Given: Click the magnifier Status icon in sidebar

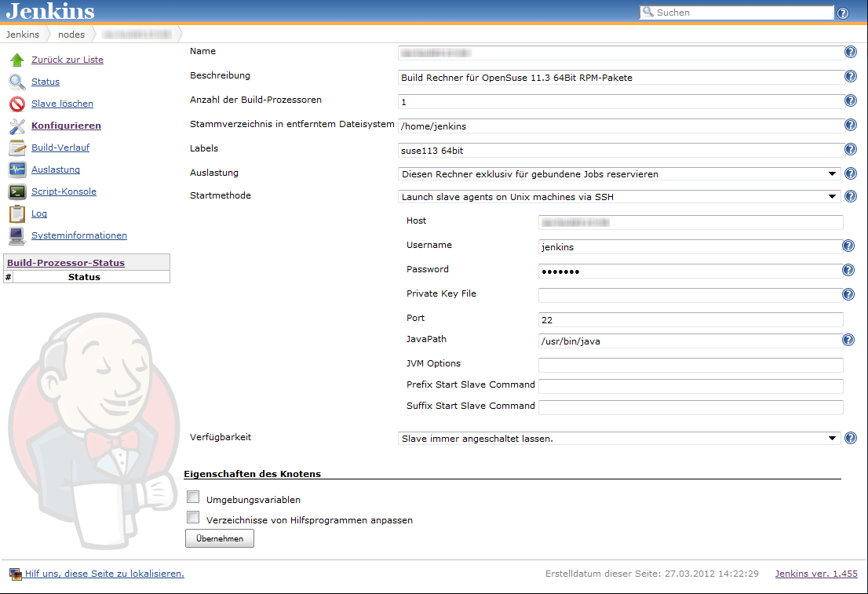Looking at the screenshot, I should 16,82.
